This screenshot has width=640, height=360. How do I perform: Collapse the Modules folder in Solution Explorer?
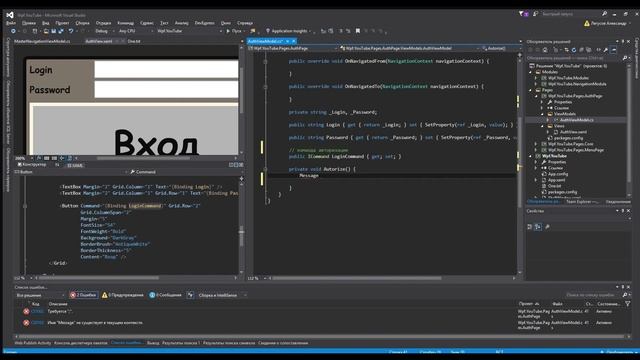pyautogui.click(x=531, y=72)
